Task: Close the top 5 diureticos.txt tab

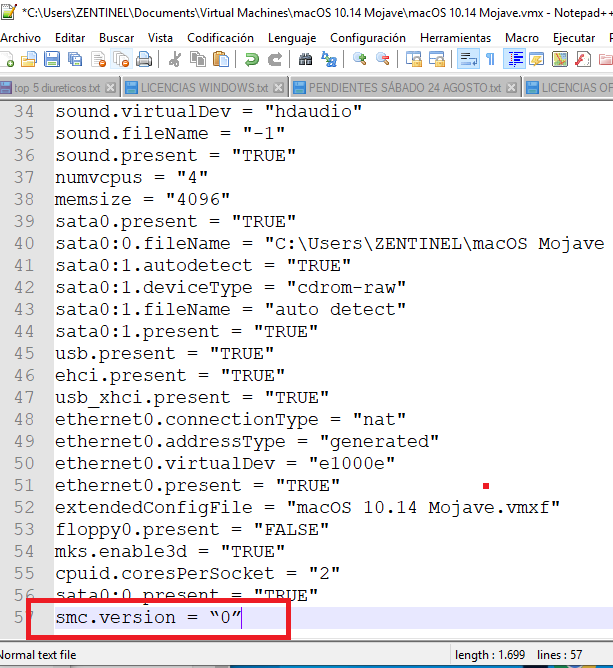Action: 111,87
